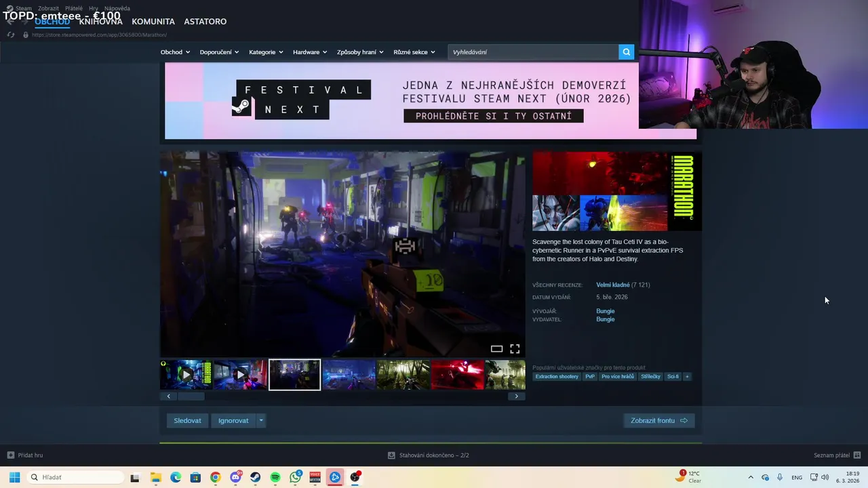
Task: Open the downloads icon in status bar
Action: click(x=391, y=455)
